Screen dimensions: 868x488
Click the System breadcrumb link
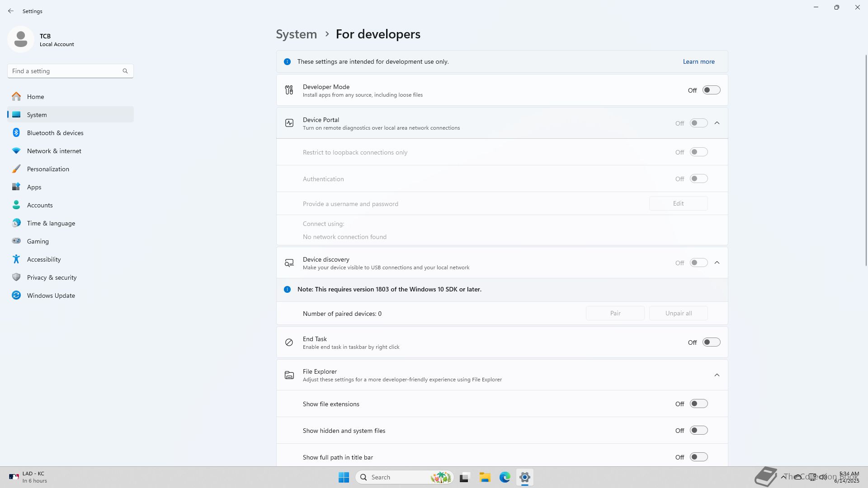point(297,34)
